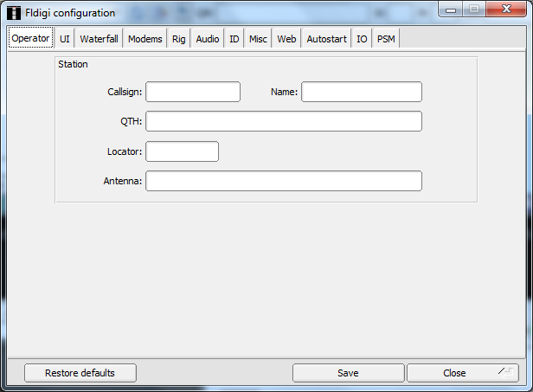Click the Fldigi icon in title bar
The image size is (533, 392).
[x=14, y=12]
